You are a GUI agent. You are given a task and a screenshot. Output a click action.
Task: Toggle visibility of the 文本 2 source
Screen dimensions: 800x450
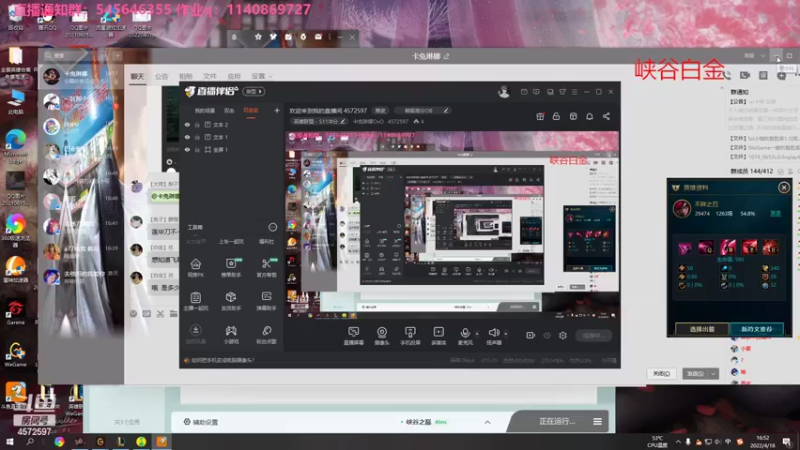tap(187, 124)
